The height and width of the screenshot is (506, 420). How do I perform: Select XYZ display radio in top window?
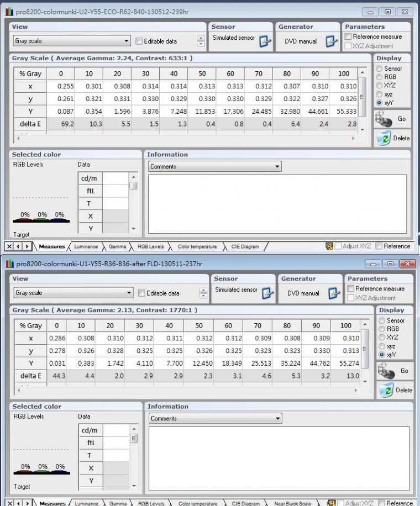click(379, 86)
